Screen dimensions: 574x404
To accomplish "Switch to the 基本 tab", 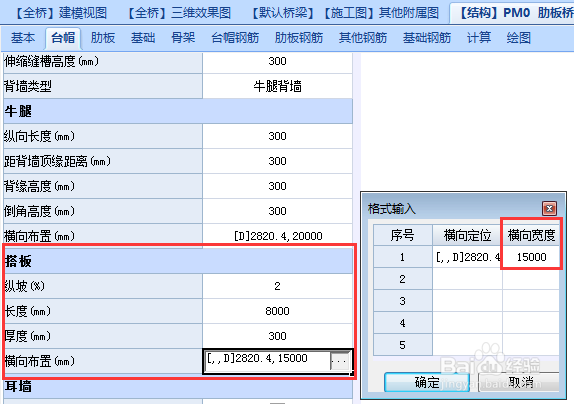I will tap(23, 38).
